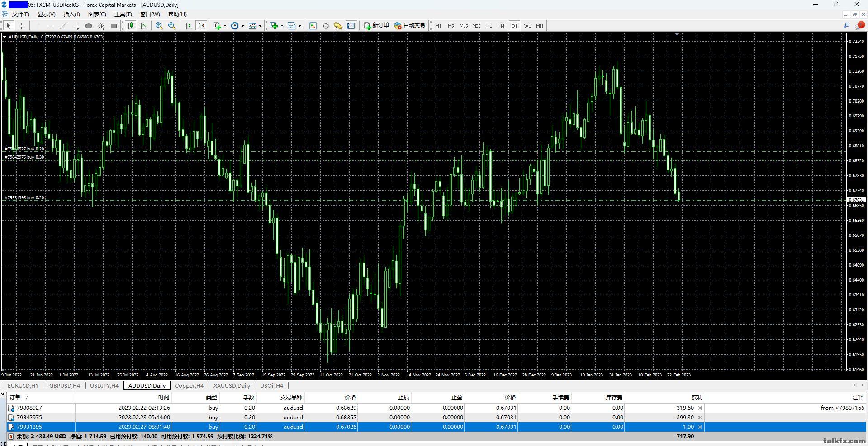Open the 图表(C) menu
The height and width of the screenshot is (446, 868).
pos(97,14)
